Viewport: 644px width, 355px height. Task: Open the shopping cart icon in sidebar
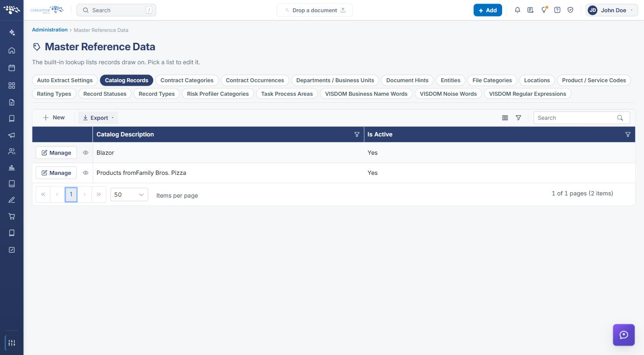pyautogui.click(x=12, y=216)
